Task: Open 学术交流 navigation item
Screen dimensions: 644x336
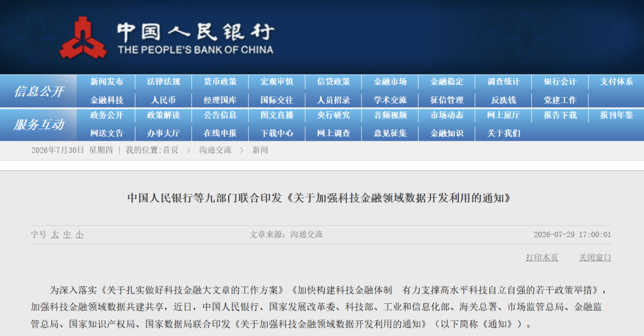Action: (x=390, y=100)
